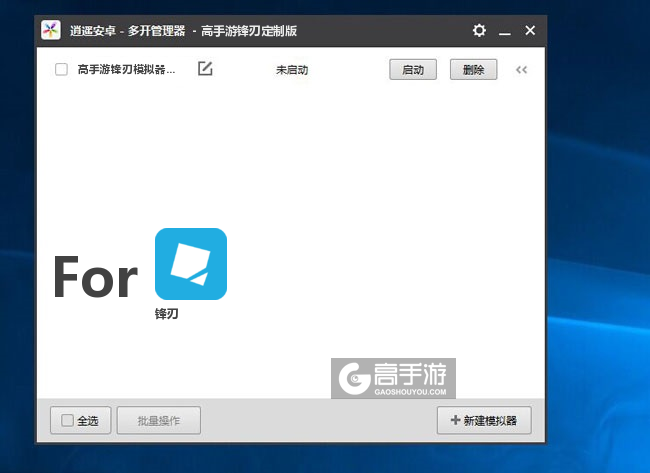Click the 锋刃 label under blue icon
This screenshot has height=473, width=650.
pos(167,314)
